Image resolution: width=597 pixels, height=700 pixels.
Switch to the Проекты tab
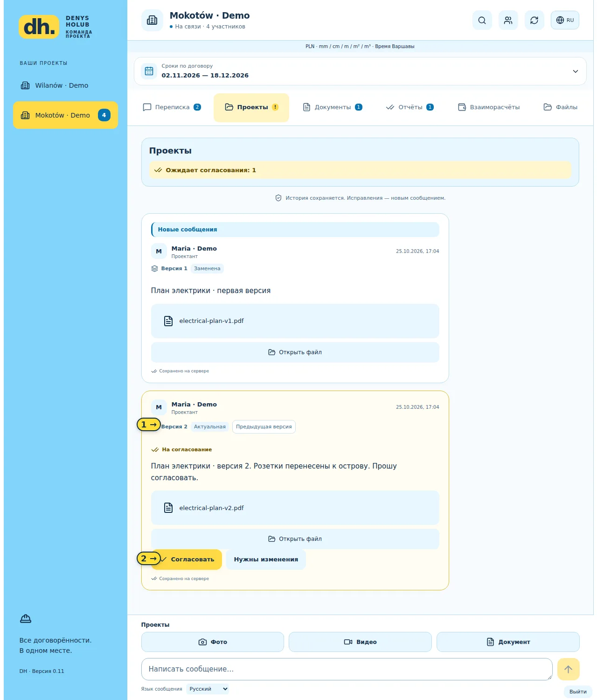[251, 107]
